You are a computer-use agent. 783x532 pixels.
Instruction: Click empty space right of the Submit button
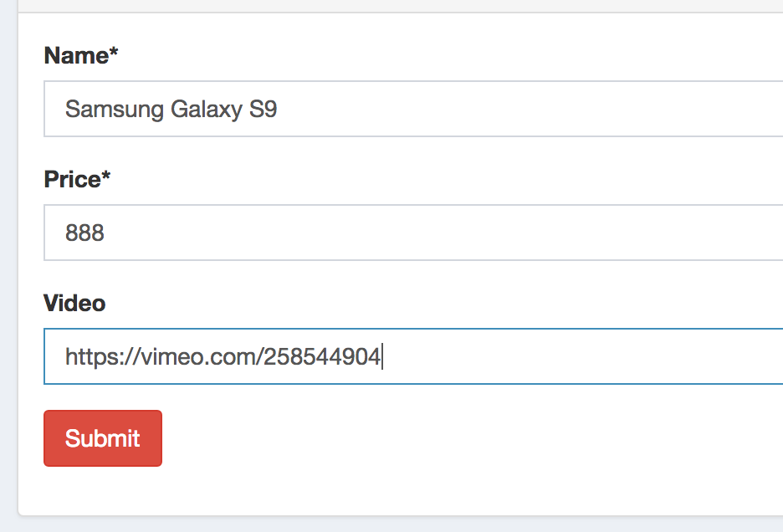[418, 438]
